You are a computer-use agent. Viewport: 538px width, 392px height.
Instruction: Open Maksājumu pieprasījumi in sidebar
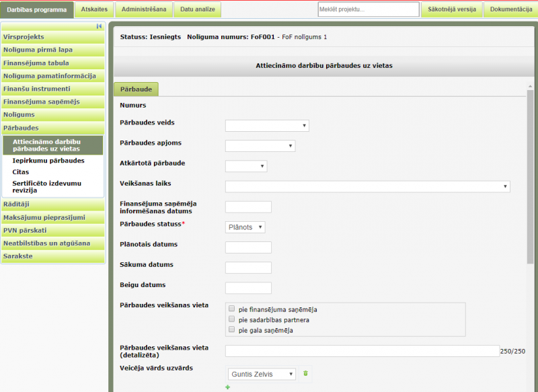pos(44,217)
